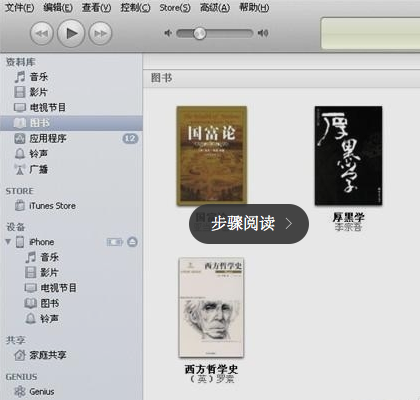420x400 pixels.
Task: Select the 国富论 book cover
Action: [x=212, y=156]
